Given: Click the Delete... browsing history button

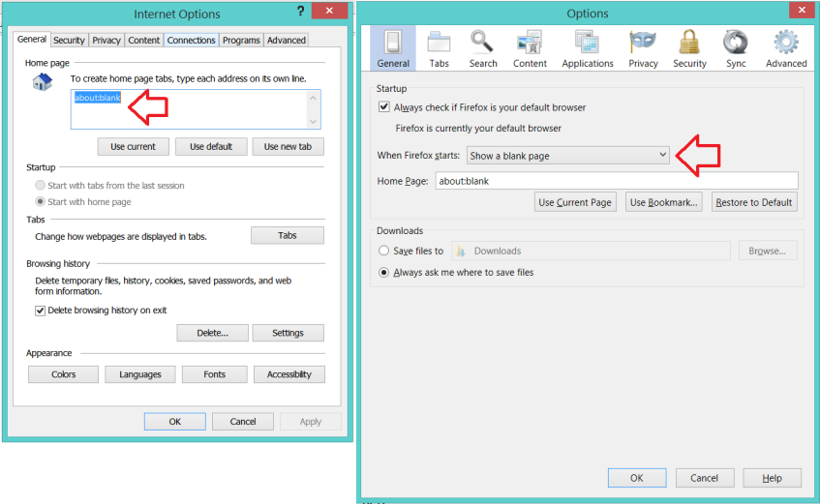Looking at the screenshot, I should pos(212,333).
